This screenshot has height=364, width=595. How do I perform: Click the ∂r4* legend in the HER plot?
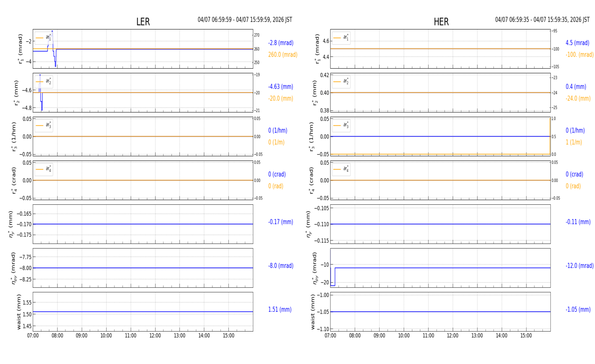341,169
